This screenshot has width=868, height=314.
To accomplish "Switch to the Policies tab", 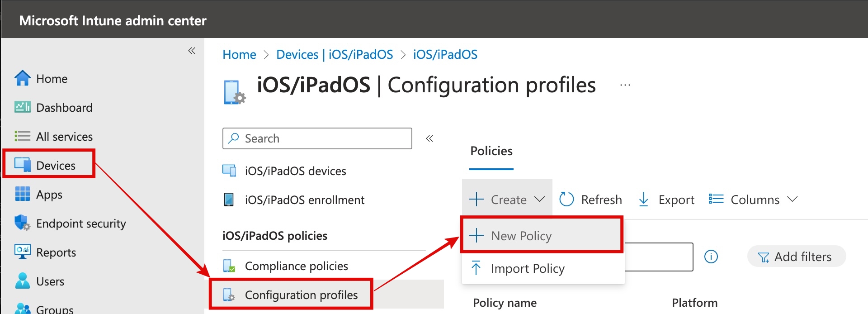I will (491, 151).
